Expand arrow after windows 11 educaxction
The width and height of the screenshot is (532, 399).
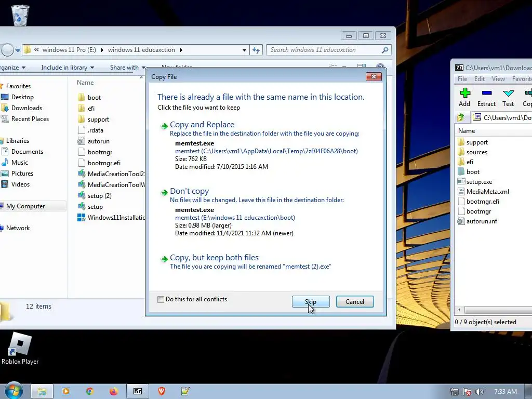[x=181, y=50]
